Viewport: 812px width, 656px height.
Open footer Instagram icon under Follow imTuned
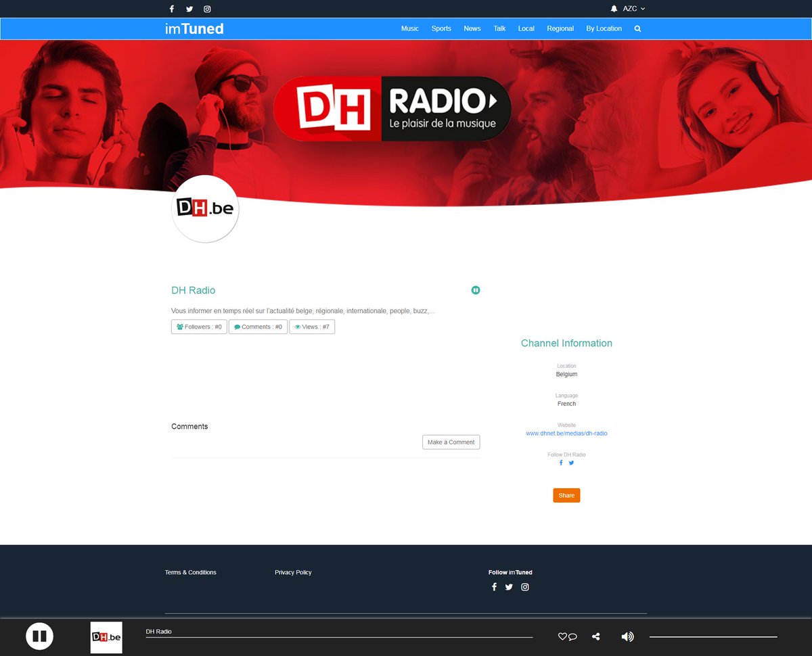[x=525, y=587]
